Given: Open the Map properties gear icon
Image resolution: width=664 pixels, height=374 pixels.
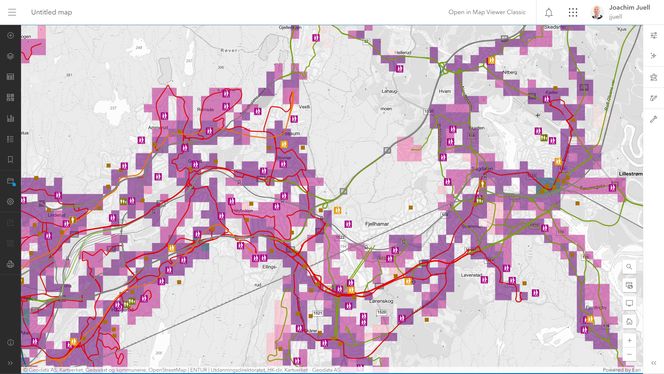Looking at the screenshot, I should pyautogui.click(x=11, y=202).
